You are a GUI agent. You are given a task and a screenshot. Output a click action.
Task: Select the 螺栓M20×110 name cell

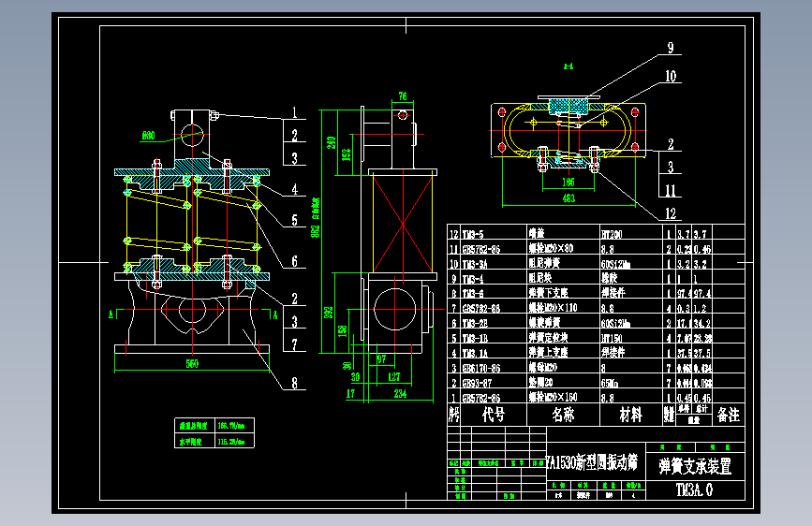[x=554, y=308]
